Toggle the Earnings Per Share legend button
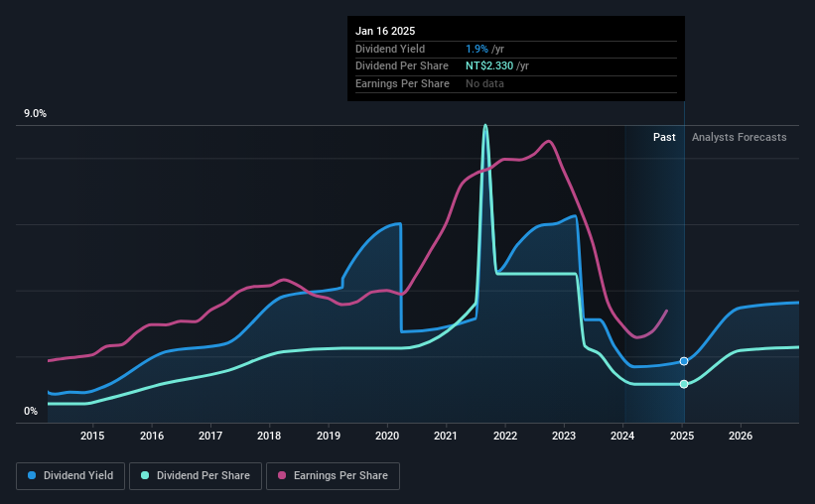The image size is (815, 504). (x=334, y=476)
